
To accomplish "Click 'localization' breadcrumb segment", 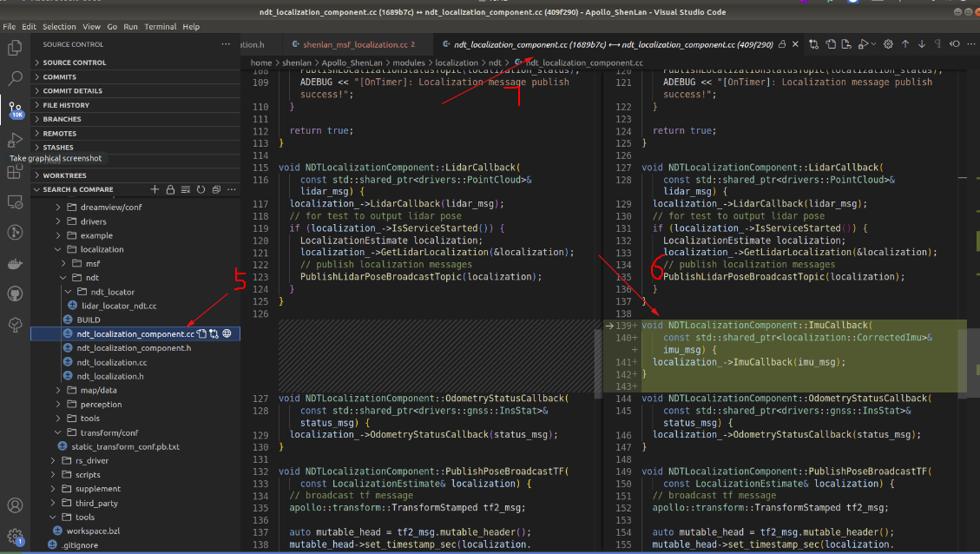I will (x=457, y=63).
